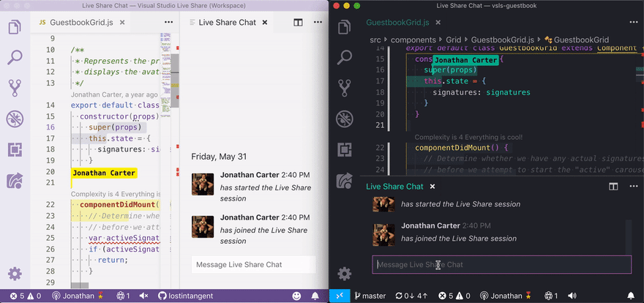
Task: Open Debug view in left purple window
Action: 15,119
